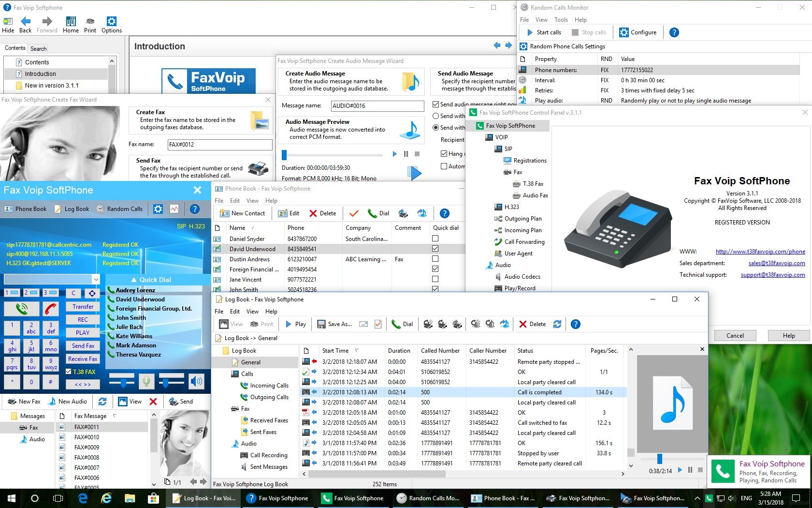Click New Audio in softphone messages toolbar

click(67, 402)
